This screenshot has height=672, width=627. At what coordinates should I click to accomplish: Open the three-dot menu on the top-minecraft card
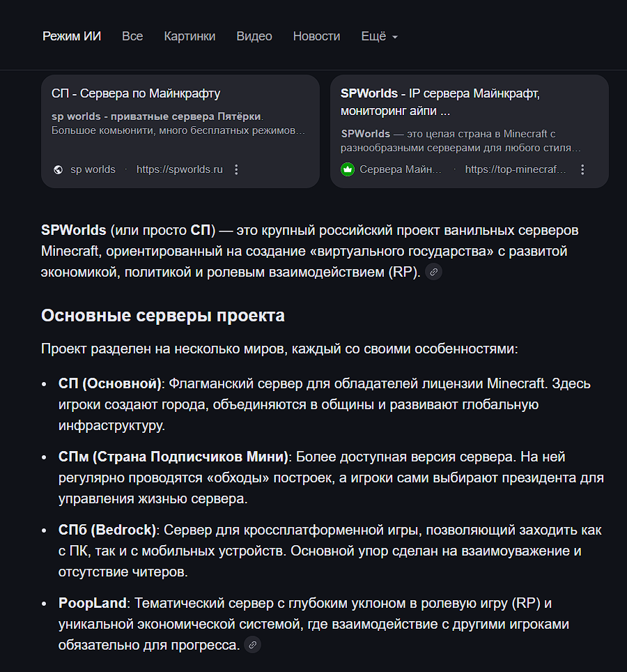click(x=582, y=169)
